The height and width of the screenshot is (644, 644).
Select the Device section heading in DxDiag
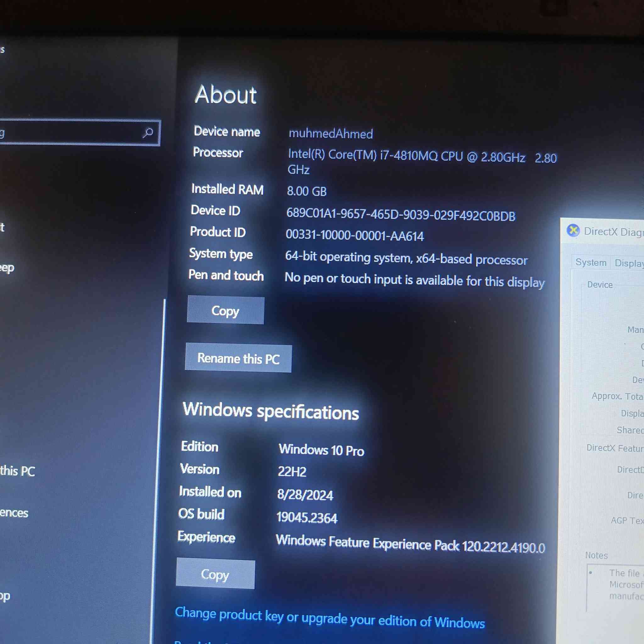(x=599, y=285)
